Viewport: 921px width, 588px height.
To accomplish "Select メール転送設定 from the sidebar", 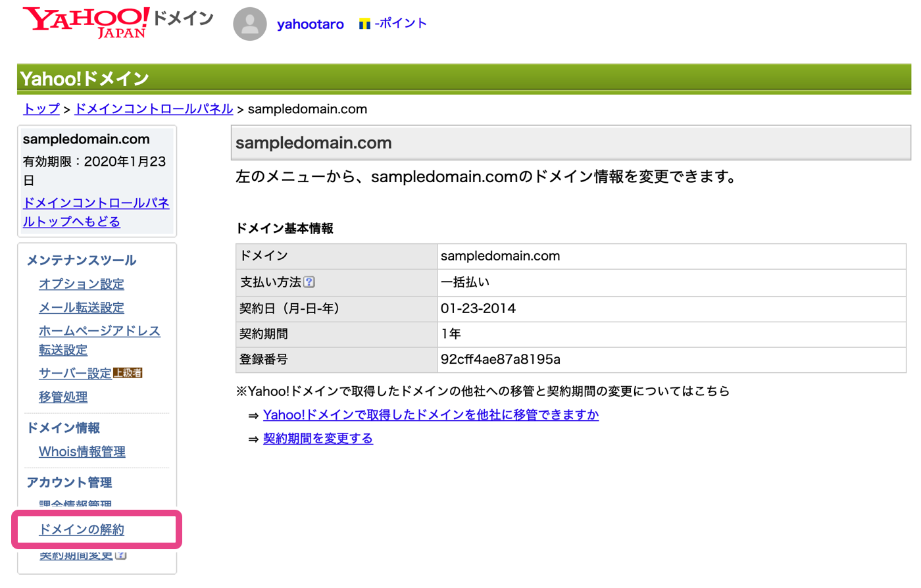I will 82,308.
